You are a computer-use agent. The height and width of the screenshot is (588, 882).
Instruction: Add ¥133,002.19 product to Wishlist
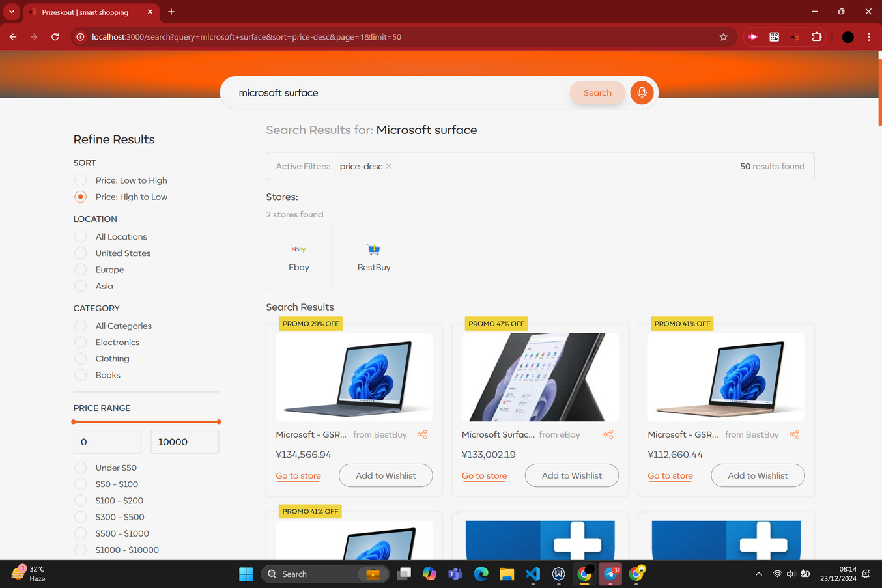tap(572, 475)
